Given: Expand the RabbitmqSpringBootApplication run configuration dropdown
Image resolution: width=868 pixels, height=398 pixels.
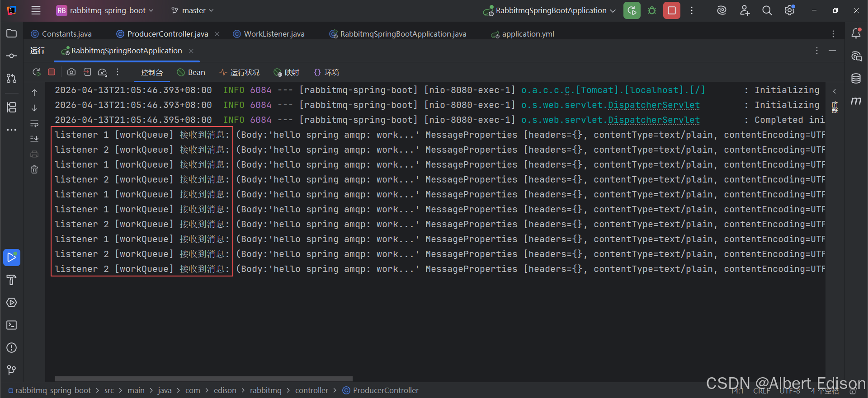Looking at the screenshot, I should click(x=549, y=10).
